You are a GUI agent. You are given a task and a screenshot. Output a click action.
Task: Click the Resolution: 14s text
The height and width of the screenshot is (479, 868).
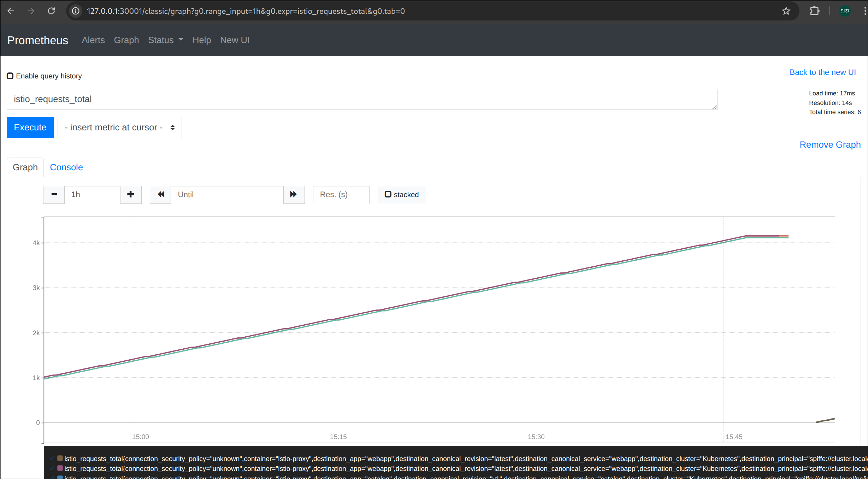point(830,103)
